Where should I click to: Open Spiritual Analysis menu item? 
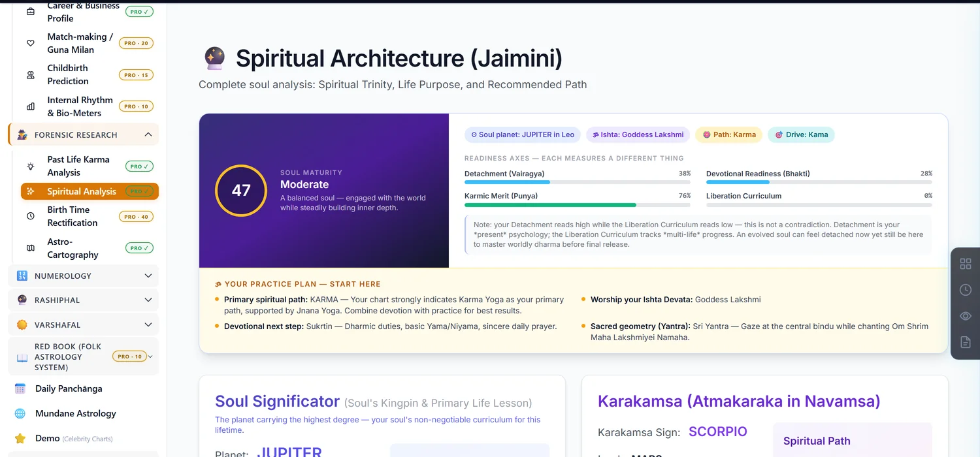(x=90, y=191)
